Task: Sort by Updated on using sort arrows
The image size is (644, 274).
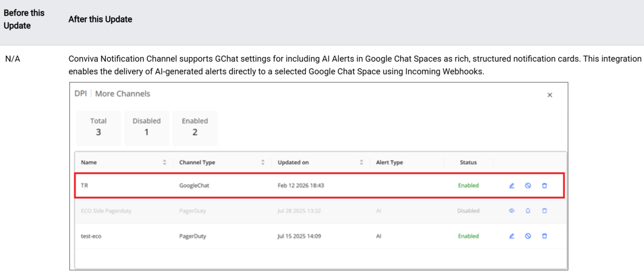Action: click(x=361, y=162)
